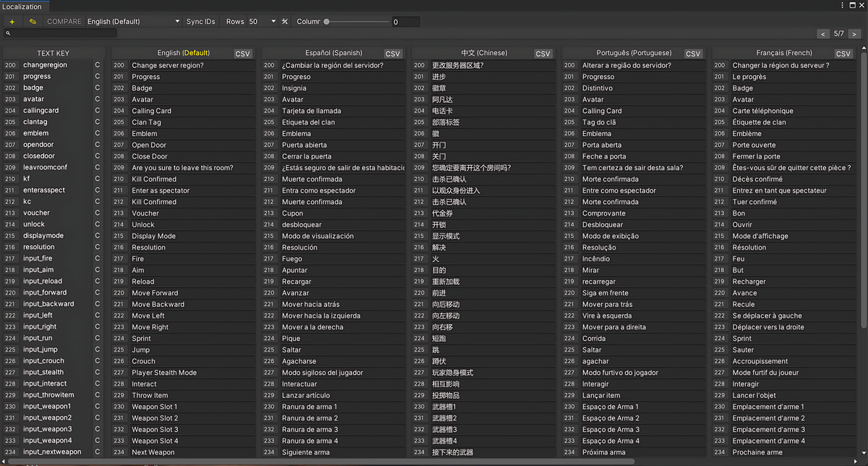Image resolution: width=868 pixels, height=466 pixels.
Task: Click the yellow pencil edit icon
Action: pos(33,22)
